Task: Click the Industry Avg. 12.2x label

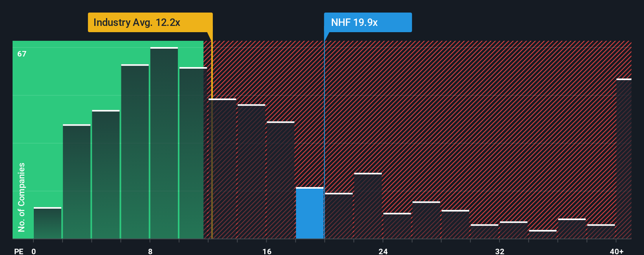Action: click(x=150, y=22)
